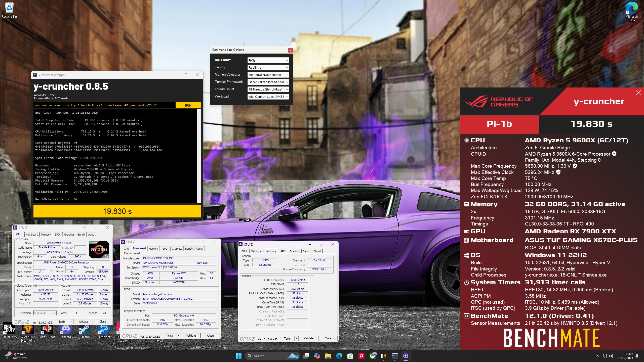Open the volume control in the tray
The image size is (644, 362).
coord(612,356)
